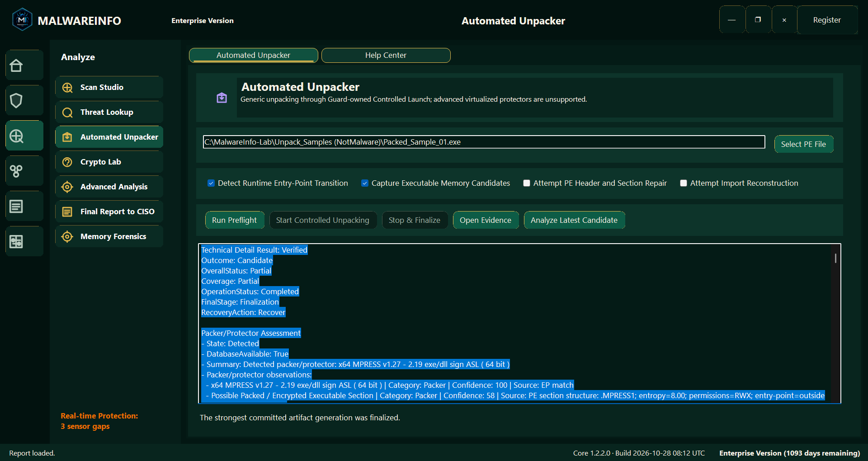868x461 pixels.
Task: Click '- DatabaseAvailable: True' log line
Action: (x=245, y=354)
